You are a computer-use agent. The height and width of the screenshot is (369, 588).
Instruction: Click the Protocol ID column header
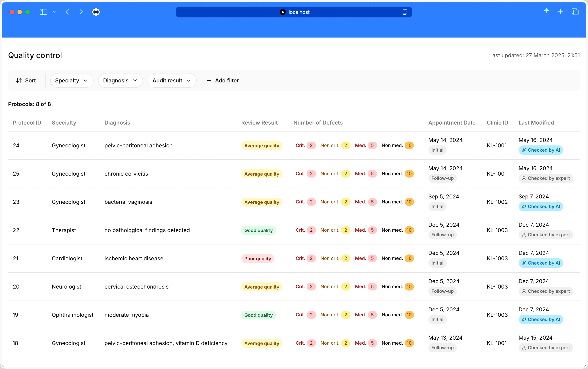coord(27,123)
